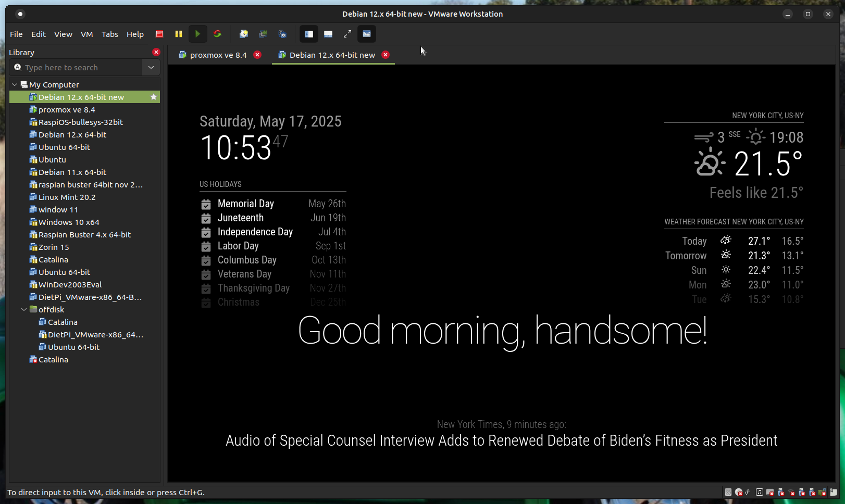Click the library search input field
This screenshot has height=504, width=845.
coord(78,67)
